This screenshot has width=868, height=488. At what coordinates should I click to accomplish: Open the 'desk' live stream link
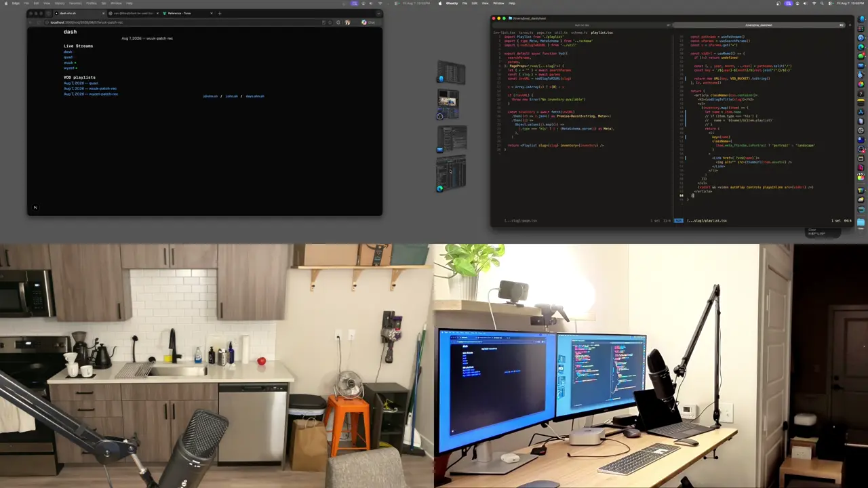tap(68, 52)
